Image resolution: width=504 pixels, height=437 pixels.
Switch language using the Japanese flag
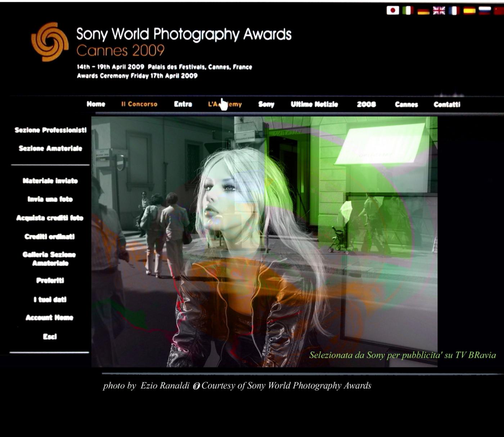(x=392, y=10)
